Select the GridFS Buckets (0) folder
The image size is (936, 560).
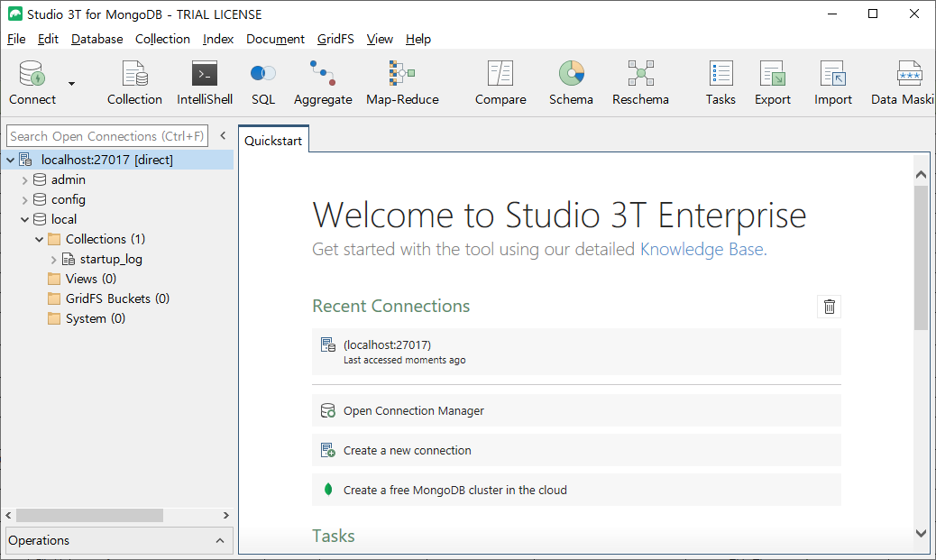pos(117,298)
